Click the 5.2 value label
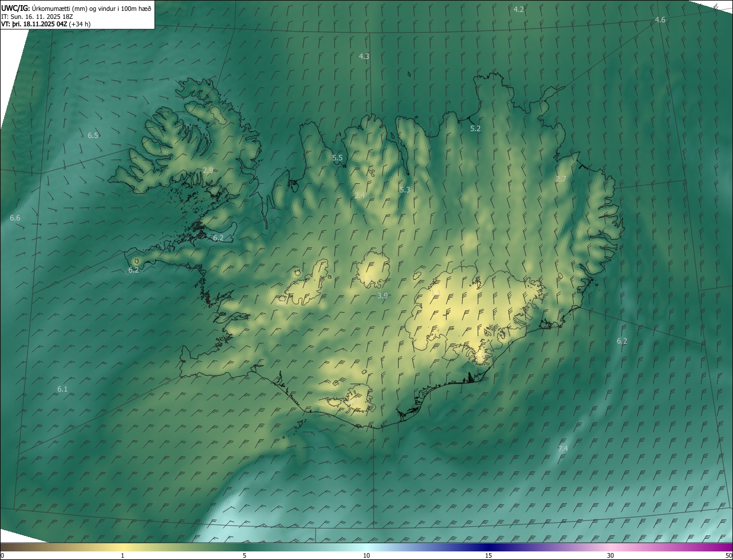733x560 pixels. pyautogui.click(x=475, y=129)
